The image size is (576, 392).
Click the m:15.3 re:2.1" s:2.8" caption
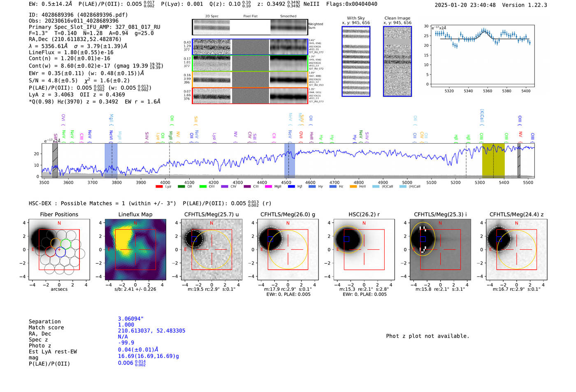pyautogui.click(x=364, y=289)
